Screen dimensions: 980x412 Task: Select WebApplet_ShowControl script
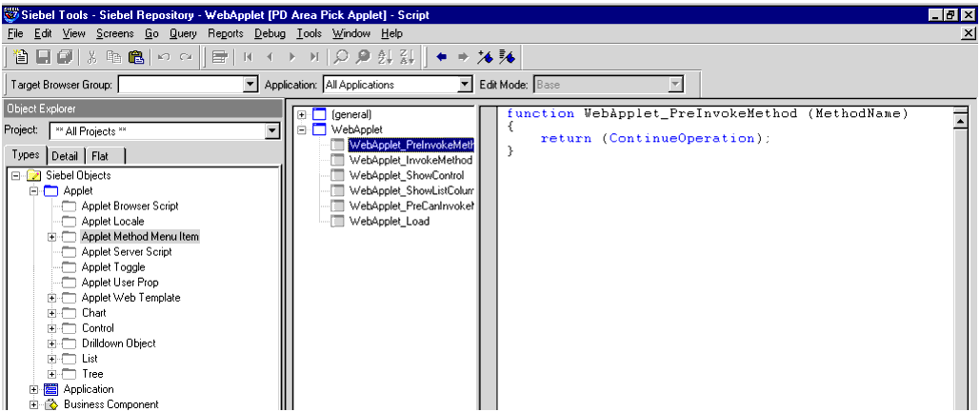point(407,175)
